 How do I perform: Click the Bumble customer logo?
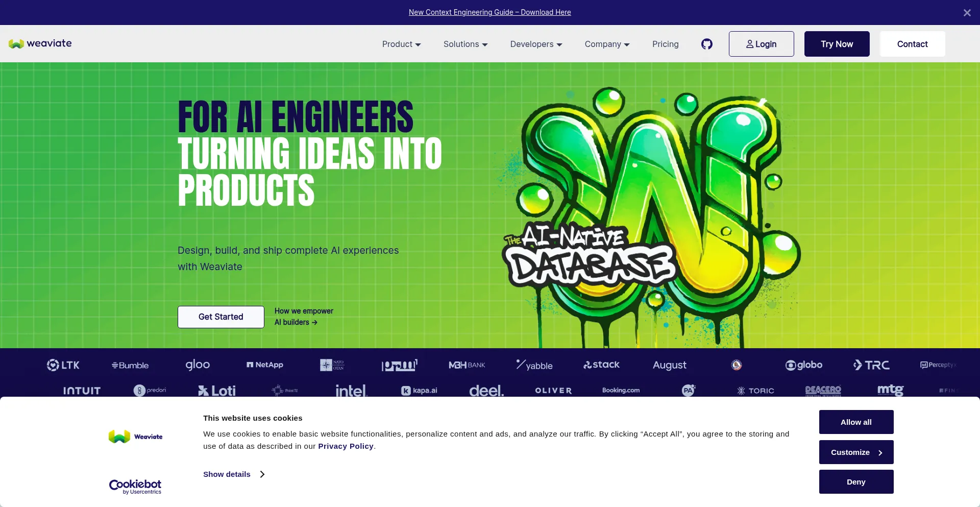pos(130,366)
